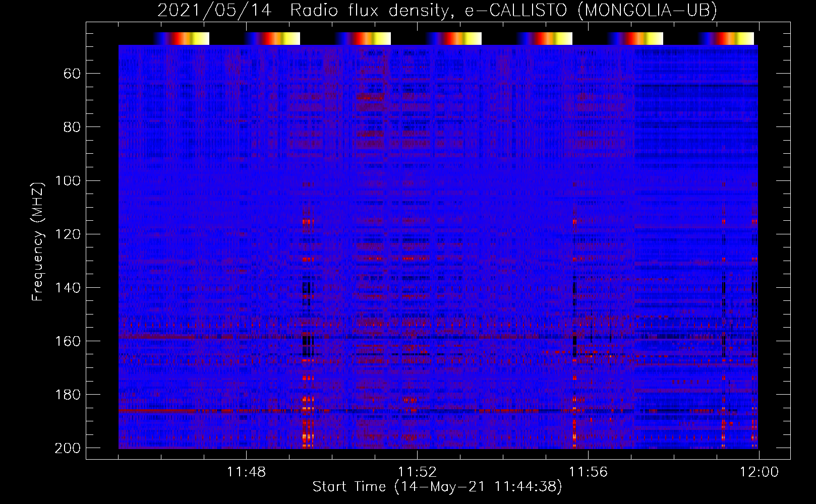Click the last color bar on the right
816x504 pixels.
point(726,38)
